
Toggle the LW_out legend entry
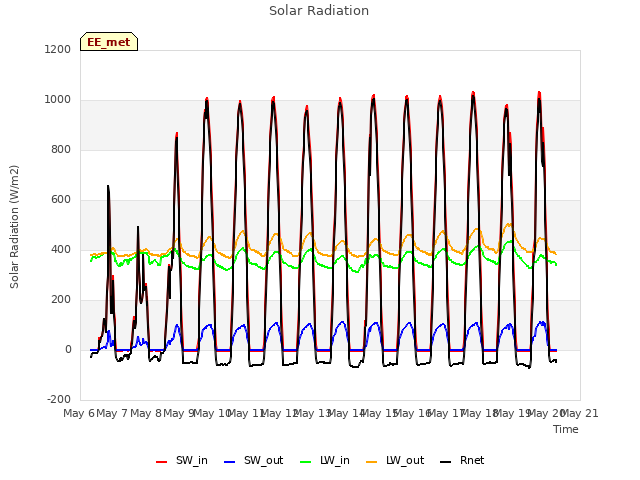(395, 460)
